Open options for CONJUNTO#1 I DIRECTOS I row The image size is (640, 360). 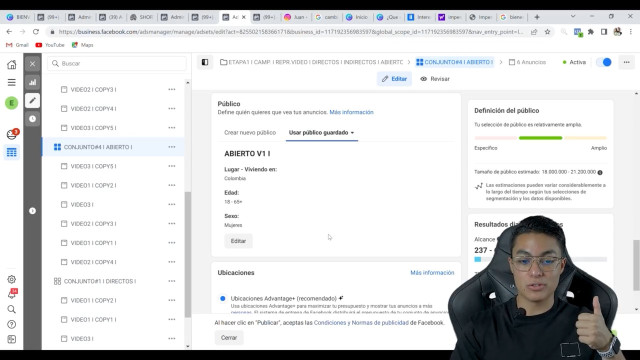(x=172, y=281)
